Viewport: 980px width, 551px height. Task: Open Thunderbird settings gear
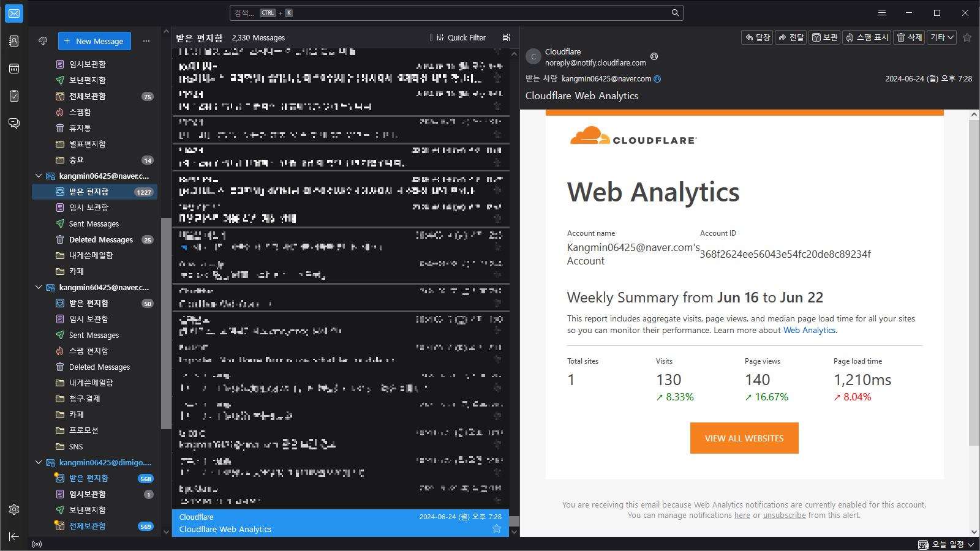14,509
